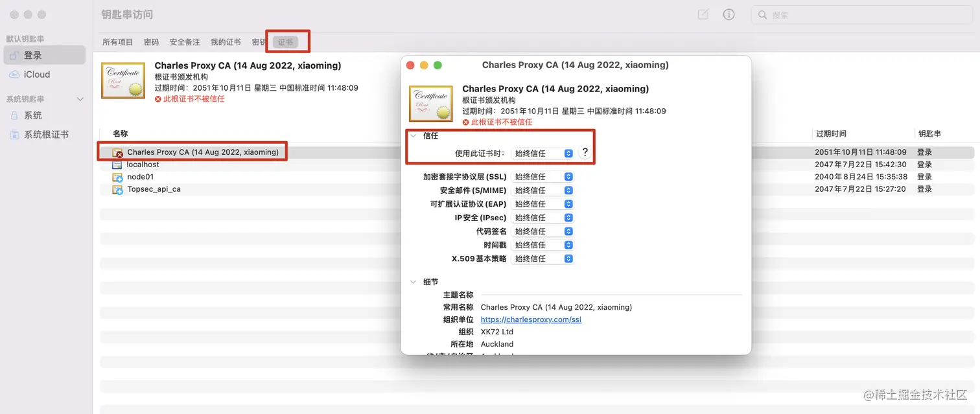Click the search magnifier icon

pyautogui.click(x=763, y=15)
